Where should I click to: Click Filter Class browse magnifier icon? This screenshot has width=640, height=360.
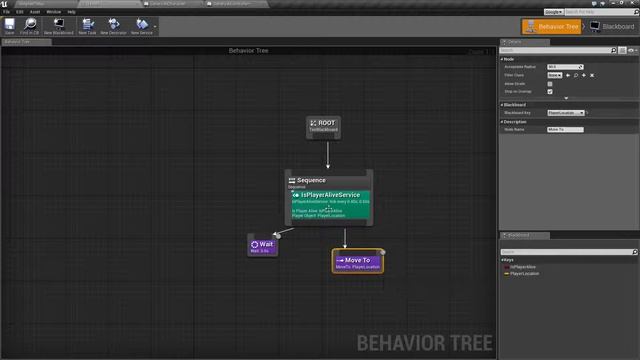pos(576,75)
